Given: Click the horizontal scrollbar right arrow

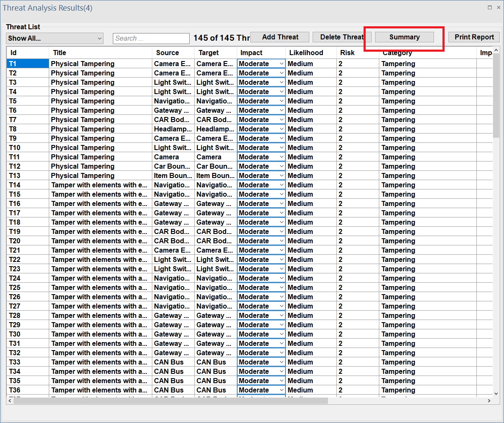Looking at the screenshot, I should click(x=489, y=401).
